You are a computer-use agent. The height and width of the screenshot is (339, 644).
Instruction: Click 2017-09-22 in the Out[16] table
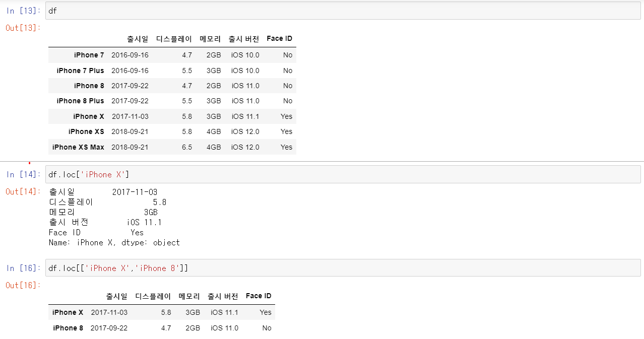[109, 328]
